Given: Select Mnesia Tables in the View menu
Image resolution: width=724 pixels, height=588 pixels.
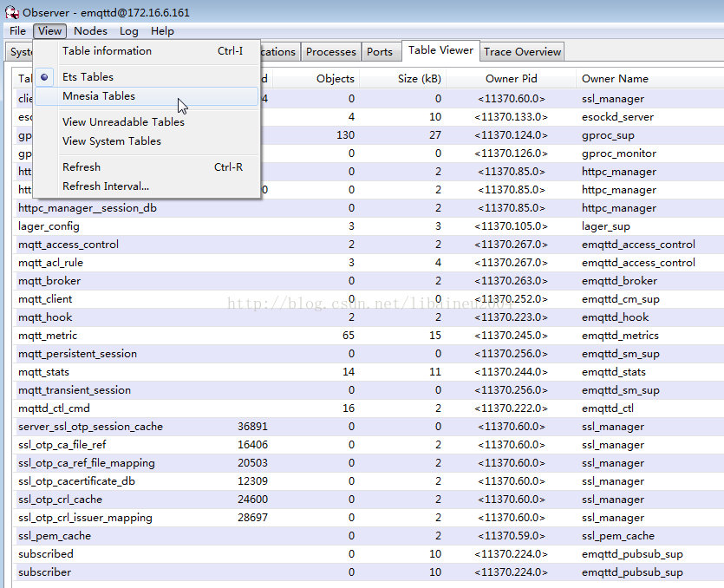Looking at the screenshot, I should (x=147, y=96).
